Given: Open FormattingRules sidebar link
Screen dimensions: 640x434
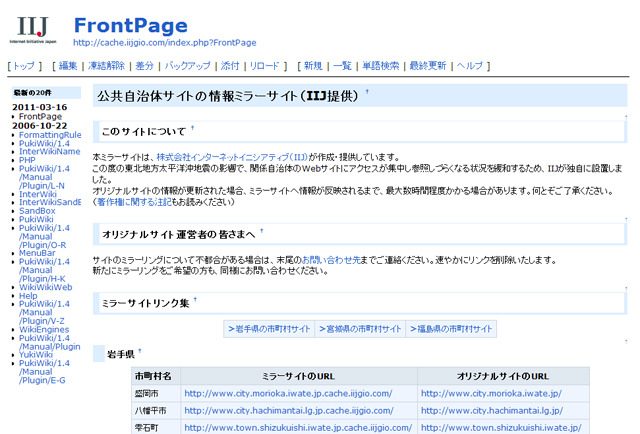Looking at the screenshot, I should pos(50,135).
